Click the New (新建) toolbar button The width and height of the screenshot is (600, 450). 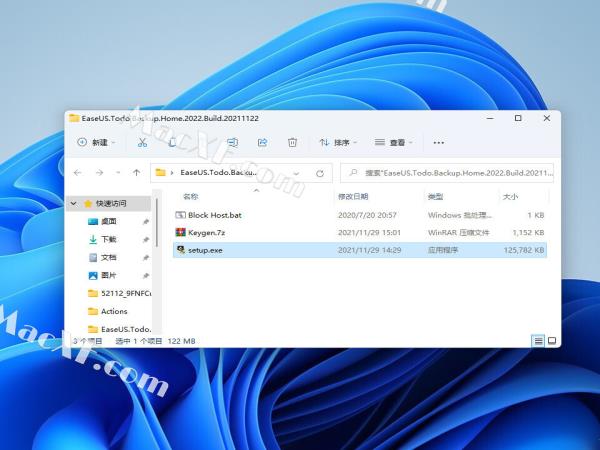[96, 142]
